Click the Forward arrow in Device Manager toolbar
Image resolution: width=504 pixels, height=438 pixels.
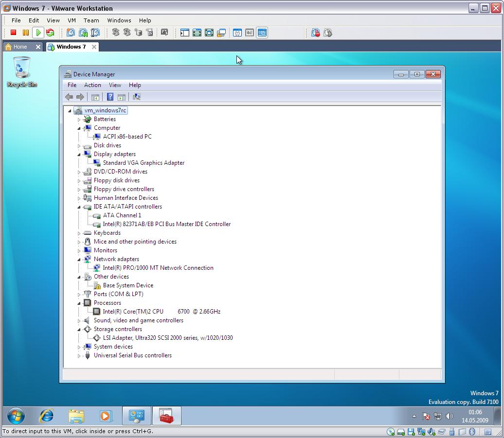80,97
